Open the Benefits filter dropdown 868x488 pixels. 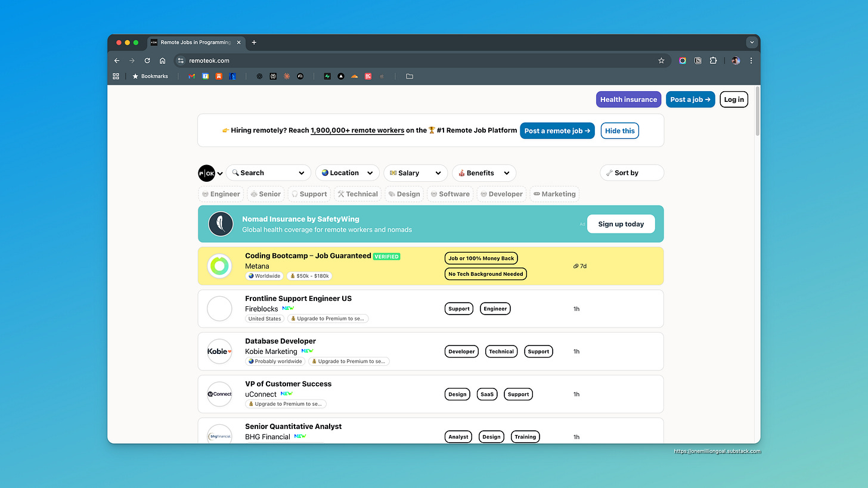[484, 173]
